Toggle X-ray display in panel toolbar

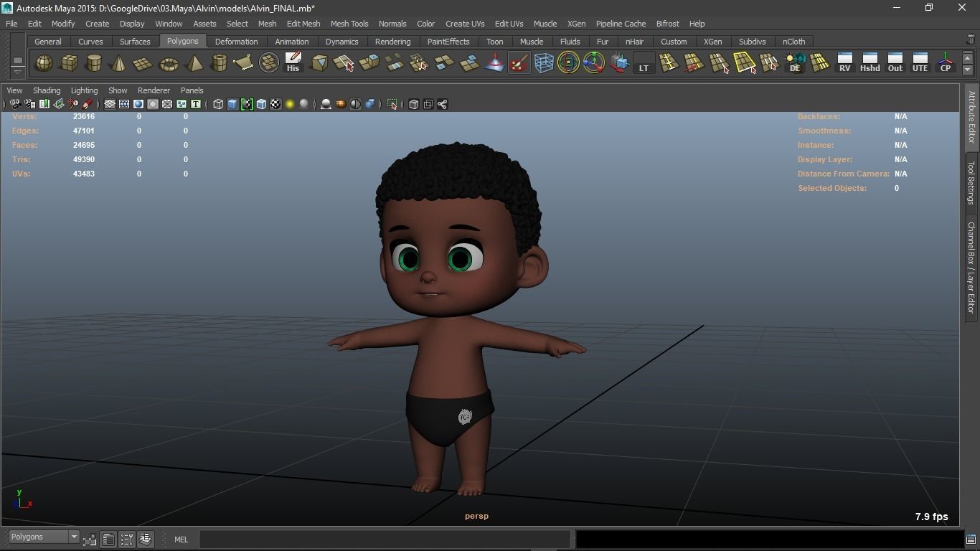pos(413,104)
